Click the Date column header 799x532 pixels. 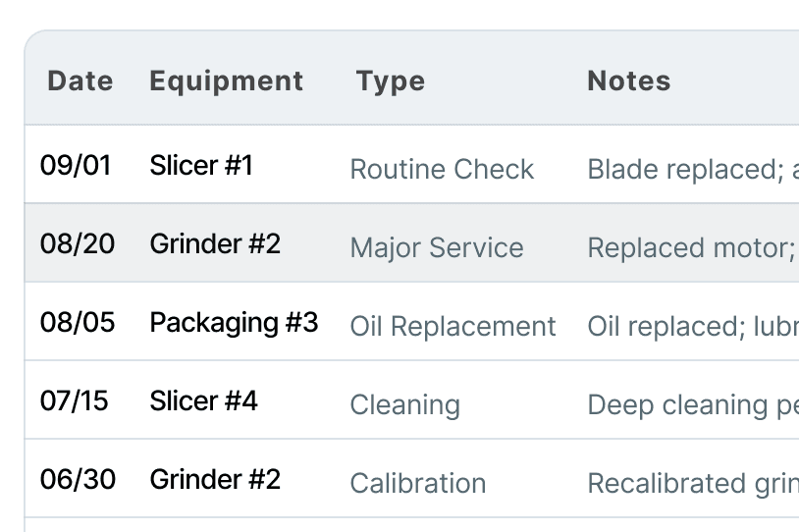[x=80, y=81]
